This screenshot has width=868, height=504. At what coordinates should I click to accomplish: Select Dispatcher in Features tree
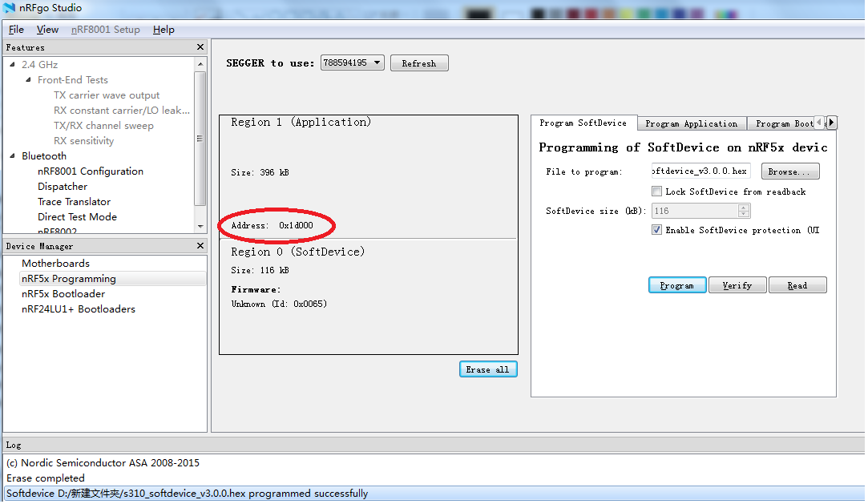click(x=63, y=187)
